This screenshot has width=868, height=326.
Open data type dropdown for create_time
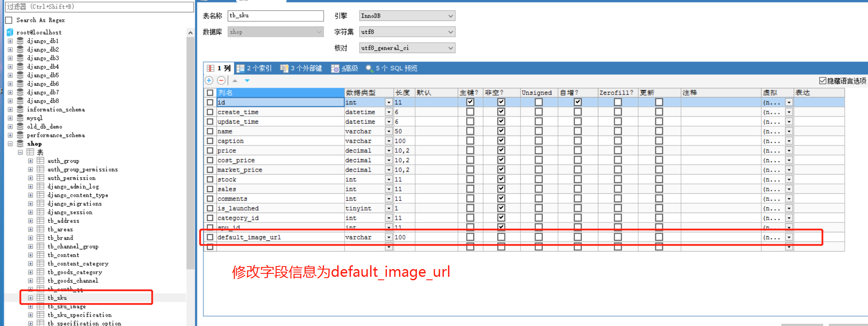[389, 112]
